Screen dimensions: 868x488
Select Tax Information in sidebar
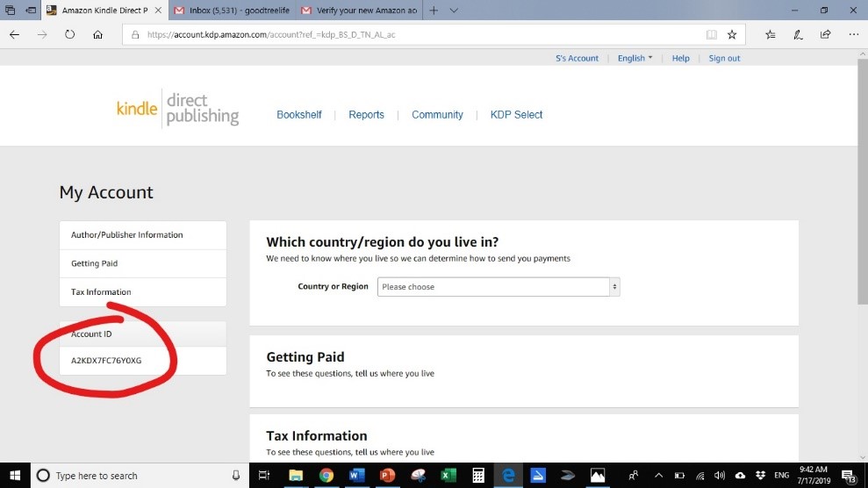(143, 292)
